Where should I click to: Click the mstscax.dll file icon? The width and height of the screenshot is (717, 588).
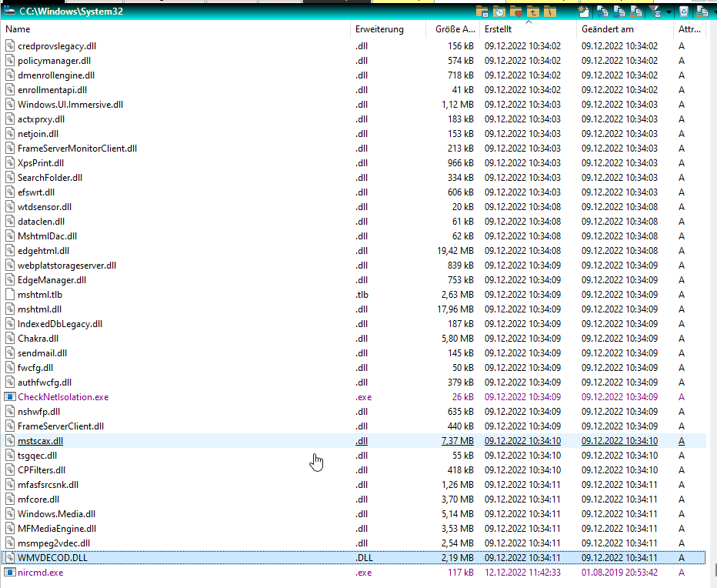(x=9, y=441)
